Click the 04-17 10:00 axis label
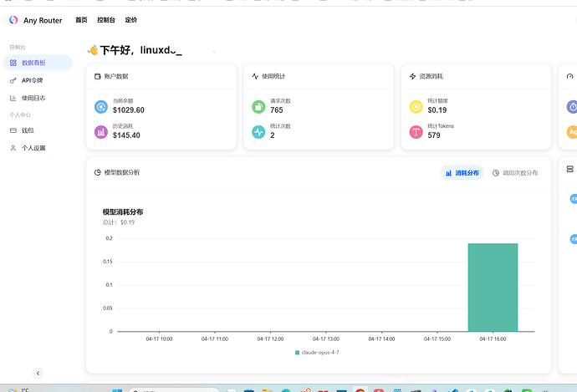 pos(159,339)
